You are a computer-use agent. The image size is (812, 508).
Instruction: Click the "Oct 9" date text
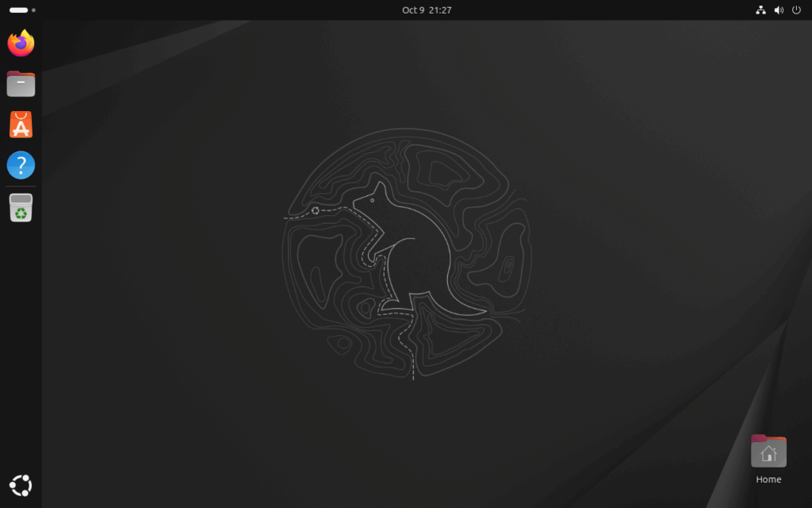tap(413, 10)
